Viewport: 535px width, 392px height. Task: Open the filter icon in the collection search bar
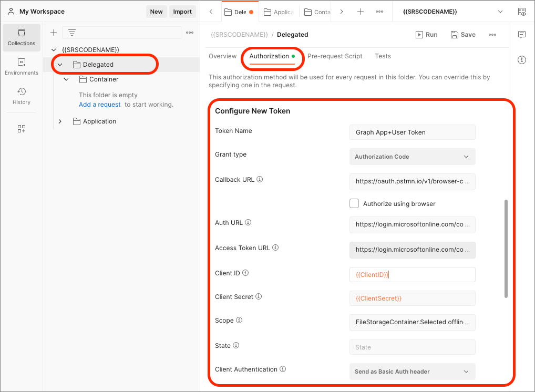pyautogui.click(x=71, y=32)
